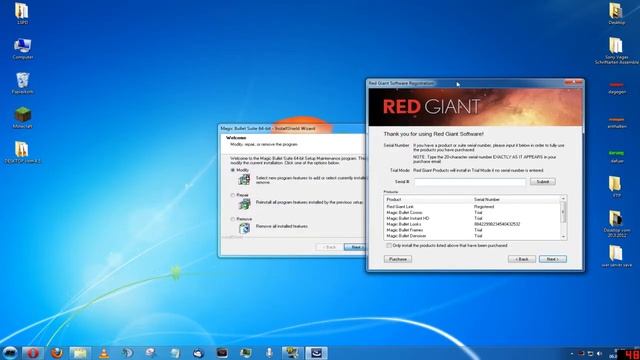Click Next in the Magic Bullet wizard
640x360 pixels.
(x=355, y=247)
